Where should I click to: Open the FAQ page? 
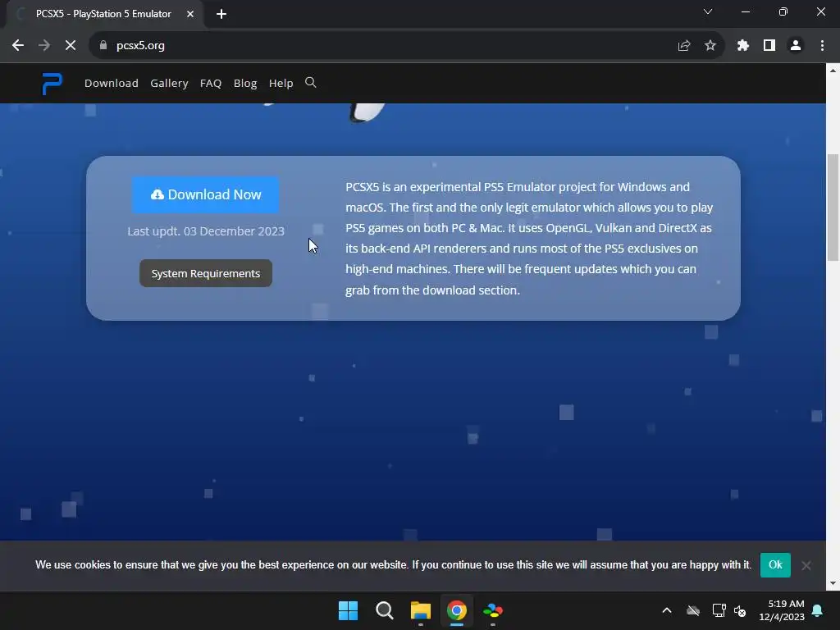point(211,83)
